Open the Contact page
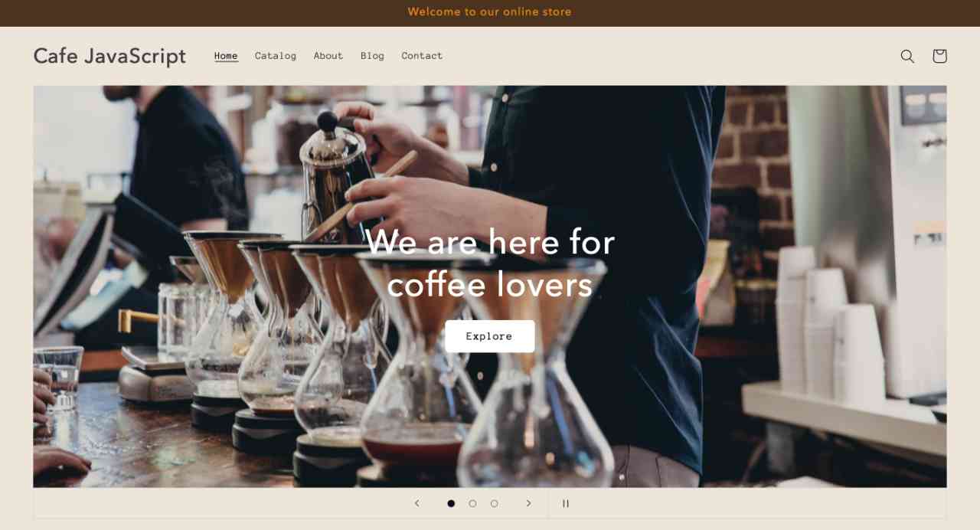Viewport: 980px width, 530px height. (x=422, y=56)
